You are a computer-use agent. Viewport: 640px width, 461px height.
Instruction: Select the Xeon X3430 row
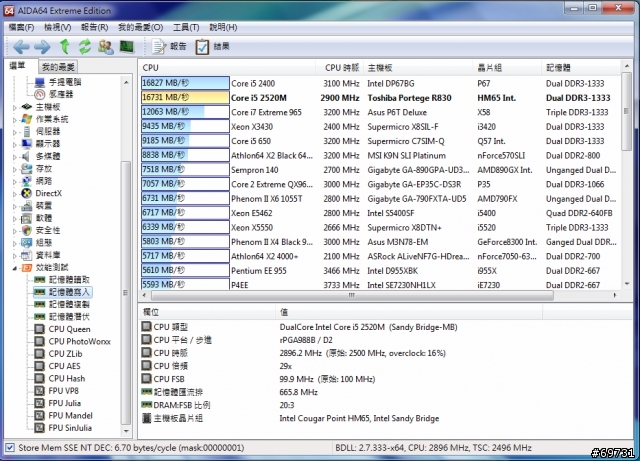point(380,127)
